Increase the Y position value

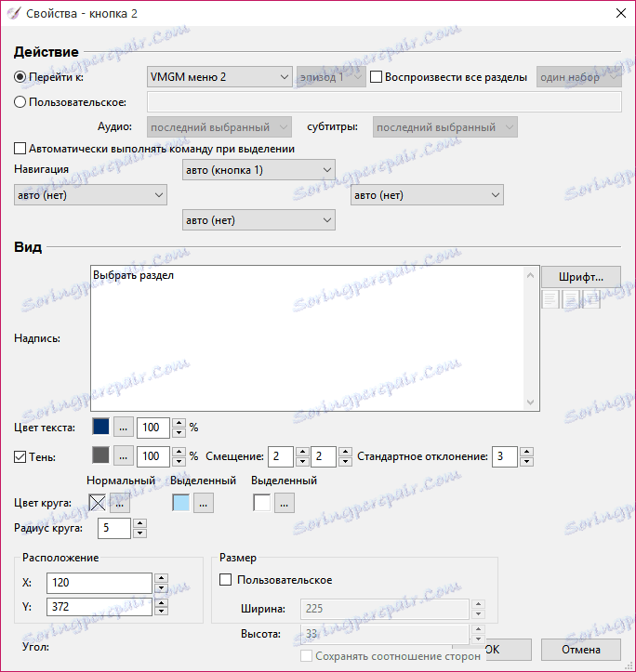[161, 602]
